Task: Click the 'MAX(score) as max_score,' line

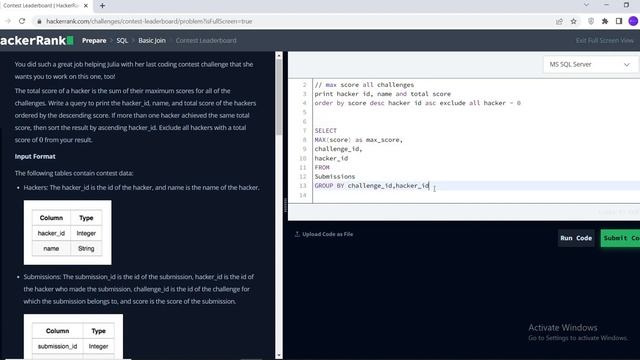Action: 358,140
